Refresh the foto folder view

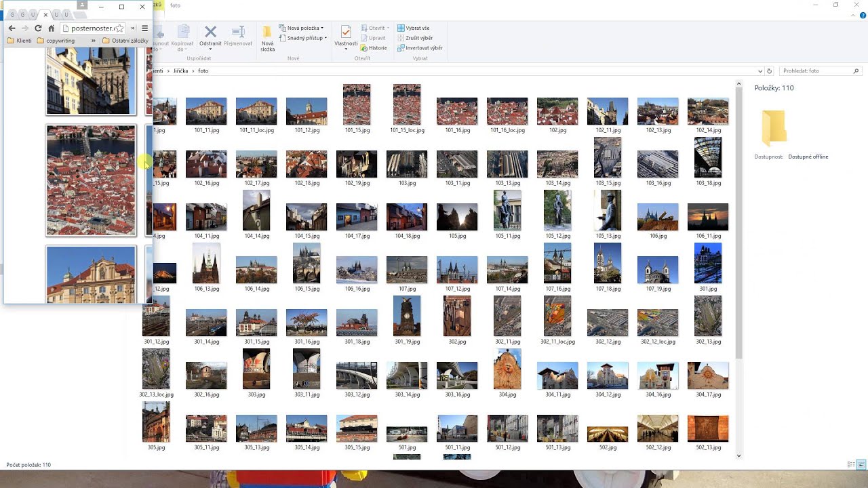[x=769, y=70]
